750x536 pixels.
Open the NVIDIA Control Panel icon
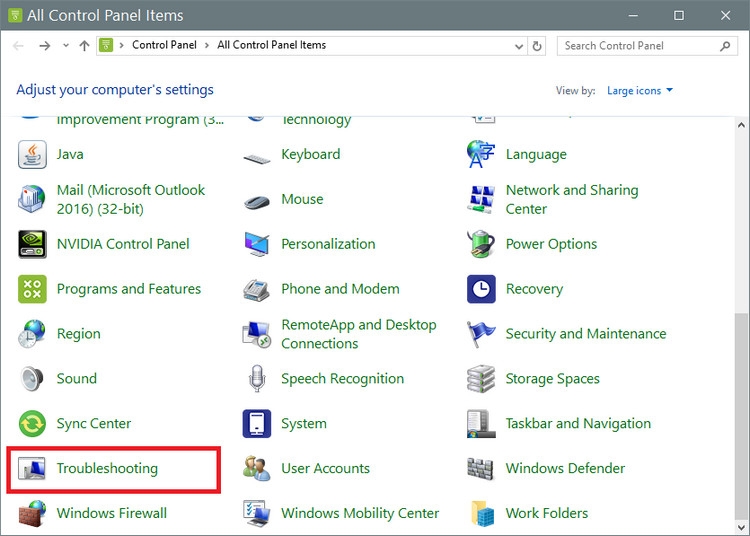tap(32, 244)
